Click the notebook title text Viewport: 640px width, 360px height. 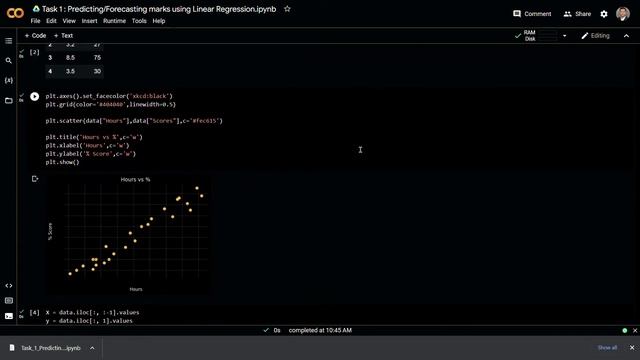(x=159, y=9)
